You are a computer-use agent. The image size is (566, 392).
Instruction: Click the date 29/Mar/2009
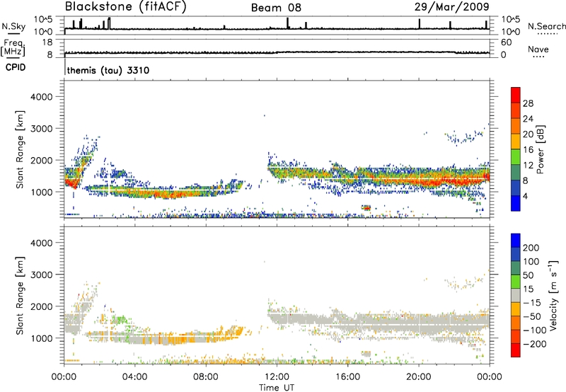pos(451,7)
